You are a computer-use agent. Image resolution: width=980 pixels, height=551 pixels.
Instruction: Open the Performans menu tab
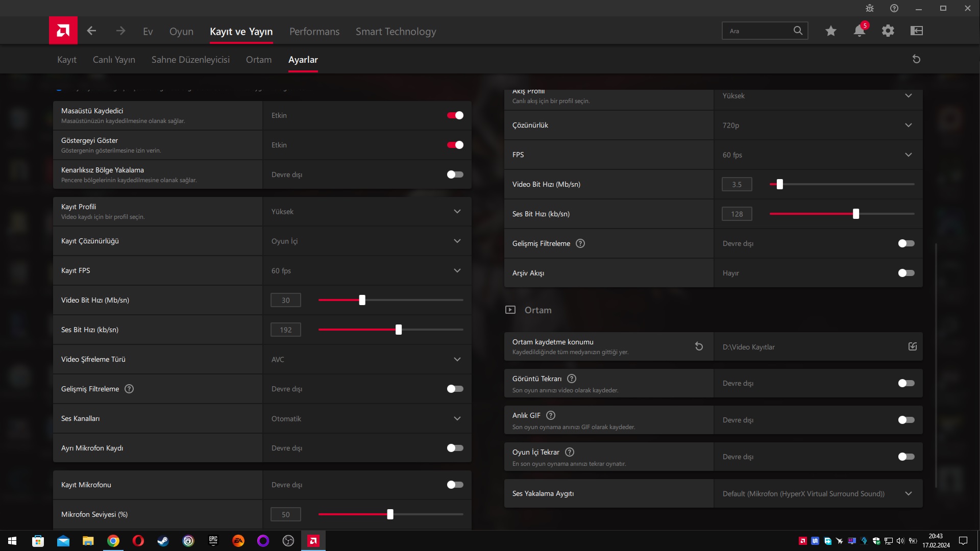314,32
